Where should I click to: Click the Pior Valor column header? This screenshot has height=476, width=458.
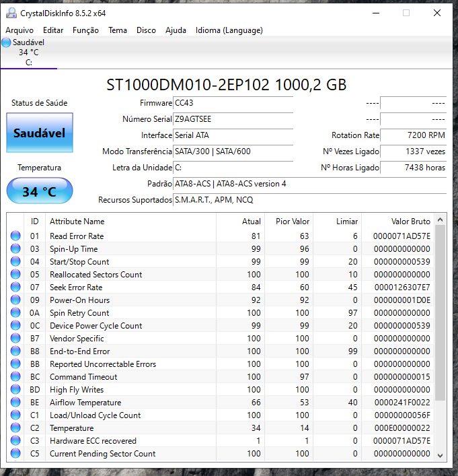click(289, 222)
